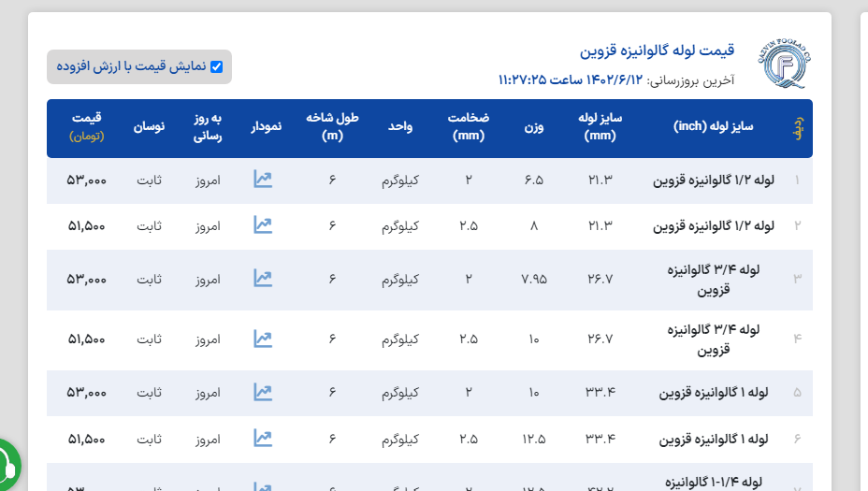The height and width of the screenshot is (491, 868).
Task: Open chart icon for row 2 pipe
Action: coord(263,225)
